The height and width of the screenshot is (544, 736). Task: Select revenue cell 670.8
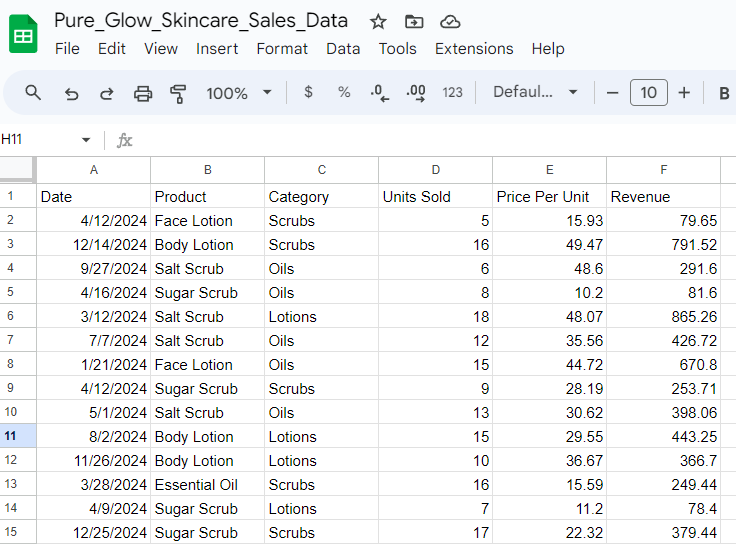[x=664, y=364]
